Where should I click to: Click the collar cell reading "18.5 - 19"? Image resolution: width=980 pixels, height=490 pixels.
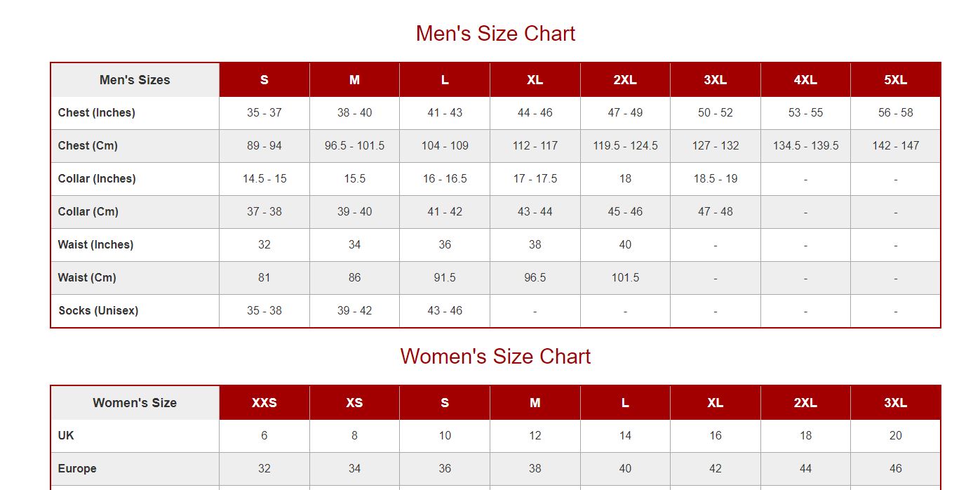coord(715,179)
